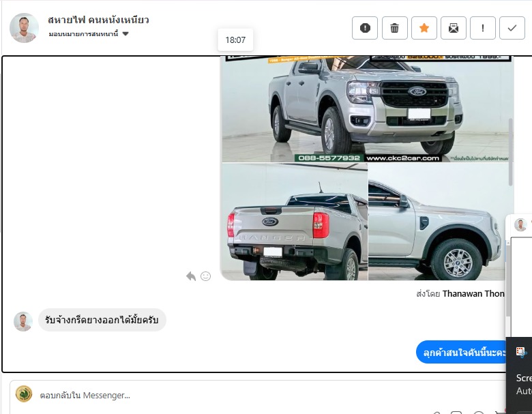Click the chat conversation scrollbar
The height and width of the screenshot is (414, 532).
click(511, 151)
